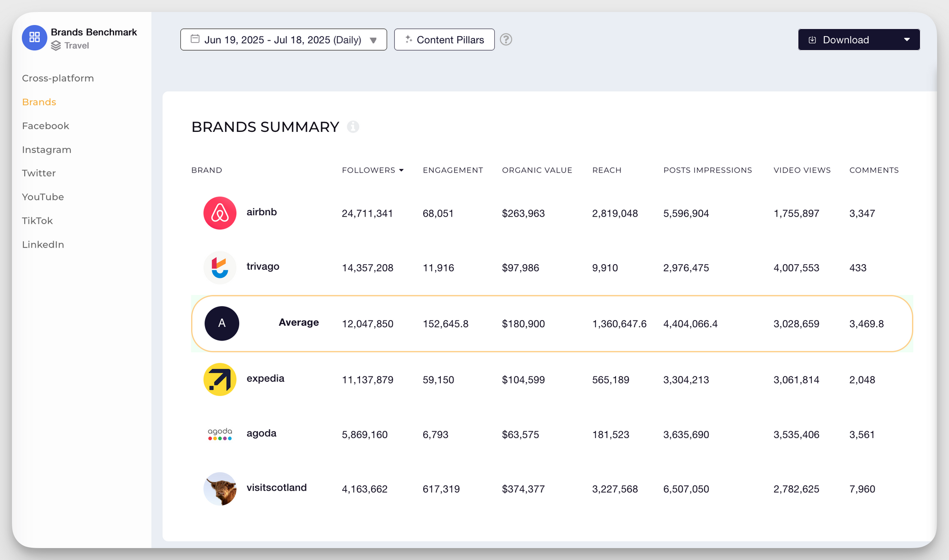Select Brands in sidebar
The image size is (949, 560).
point(39,102)
